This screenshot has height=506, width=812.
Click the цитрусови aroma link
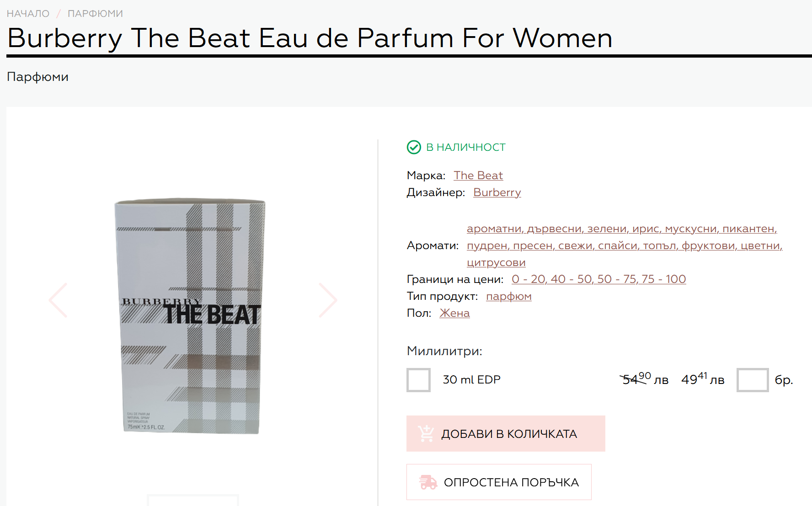[x=496, y=262]
